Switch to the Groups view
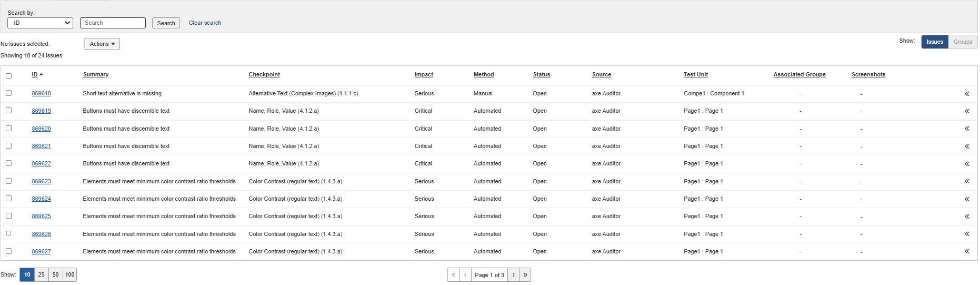980x285 pixels. (x=962, y=42)
